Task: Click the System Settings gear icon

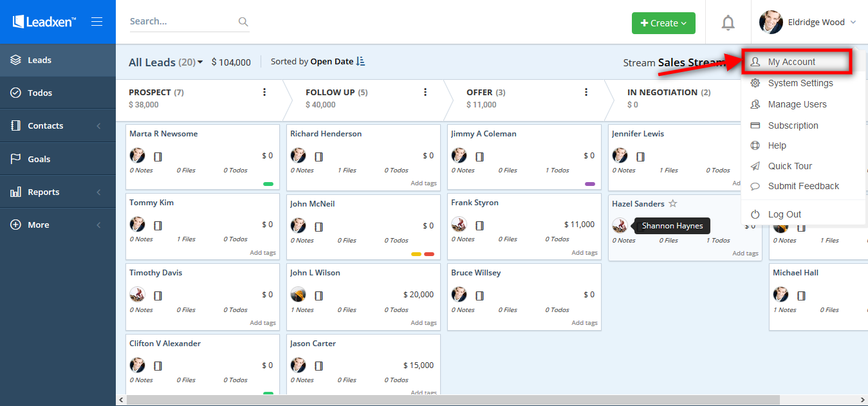Action: pyautogui.click(x=755, y=83)
